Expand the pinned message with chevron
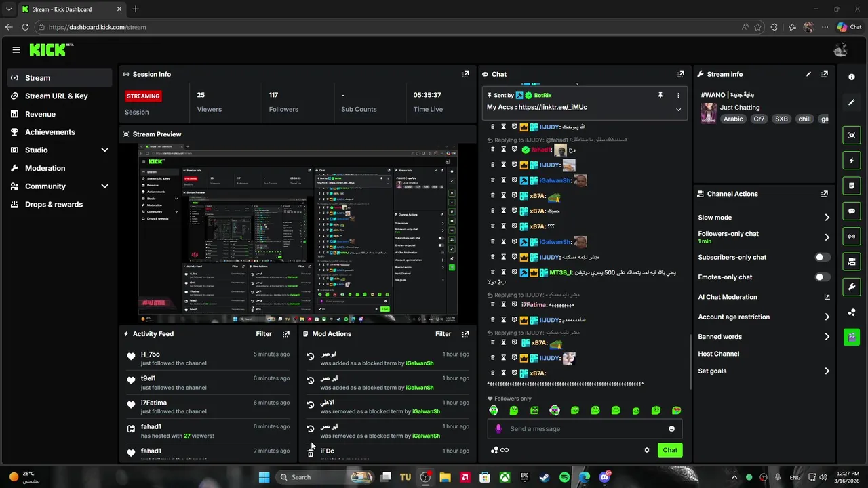 tap(678, 110)
